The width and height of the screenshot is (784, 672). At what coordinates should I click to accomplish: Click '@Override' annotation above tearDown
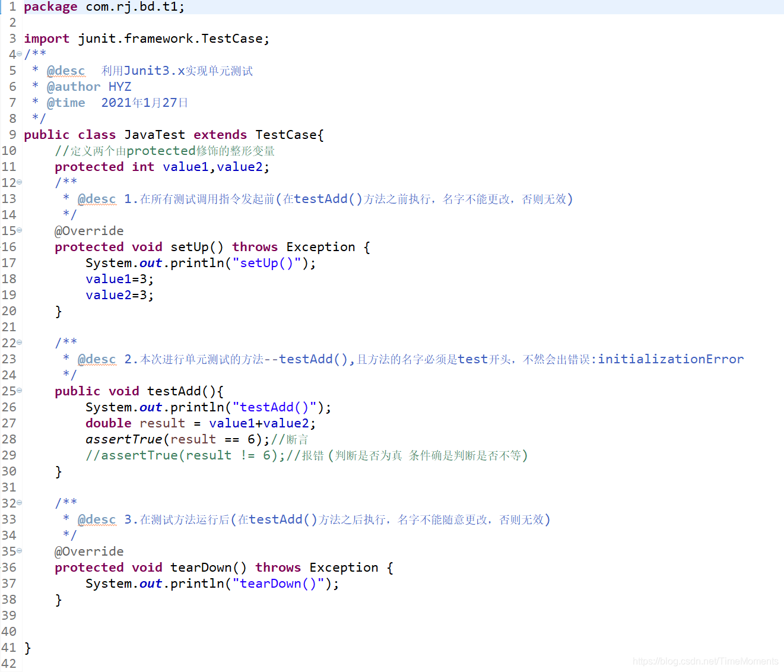[89, 551]
